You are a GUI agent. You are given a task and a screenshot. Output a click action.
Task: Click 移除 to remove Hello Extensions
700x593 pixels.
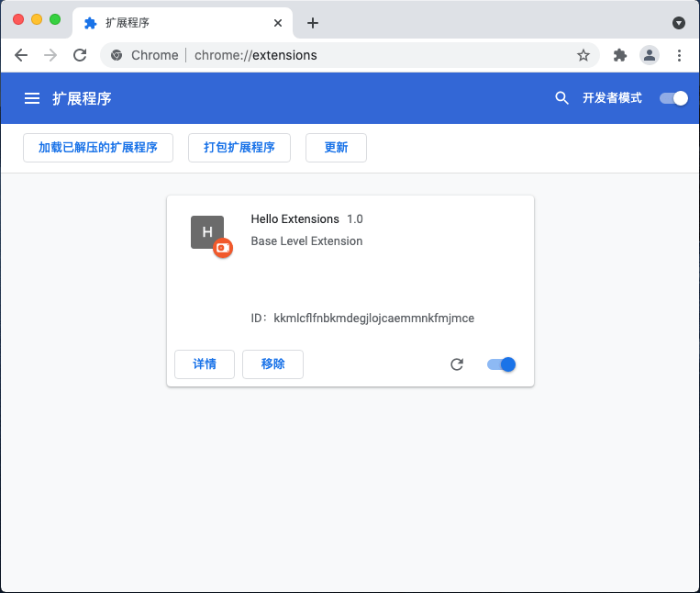[272, 364]
